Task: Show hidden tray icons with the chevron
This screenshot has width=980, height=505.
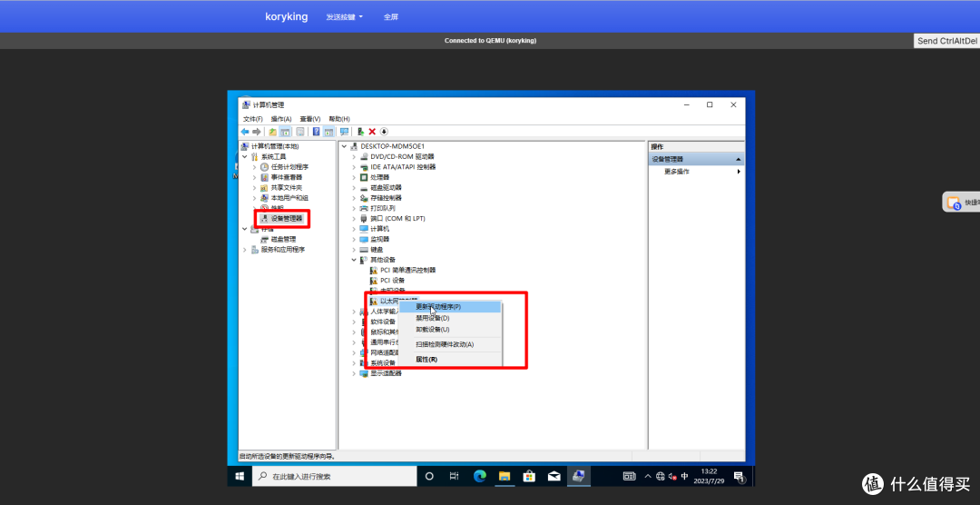Action: pyautogui.click(x=648, y=476)
